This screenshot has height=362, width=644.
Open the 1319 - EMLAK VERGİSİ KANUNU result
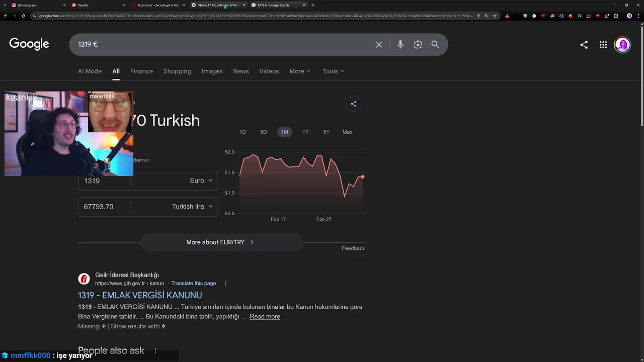pyautogui.click(x=140, y=295)
